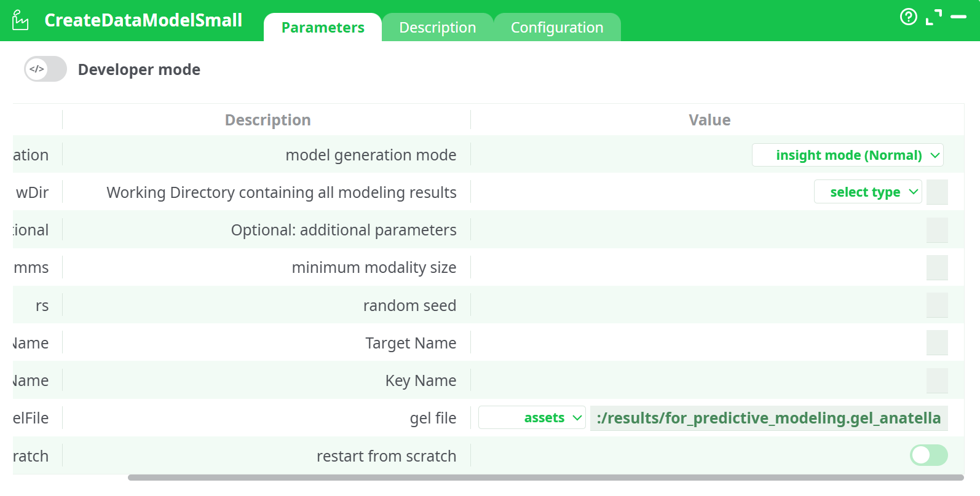Click the fullscreen expand icon
This screenshot has width=980, height=496.
pos(933,17)
